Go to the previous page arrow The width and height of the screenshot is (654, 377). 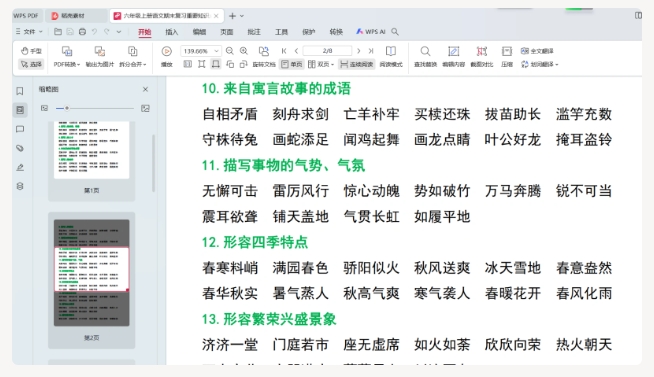tap(296, 51)
